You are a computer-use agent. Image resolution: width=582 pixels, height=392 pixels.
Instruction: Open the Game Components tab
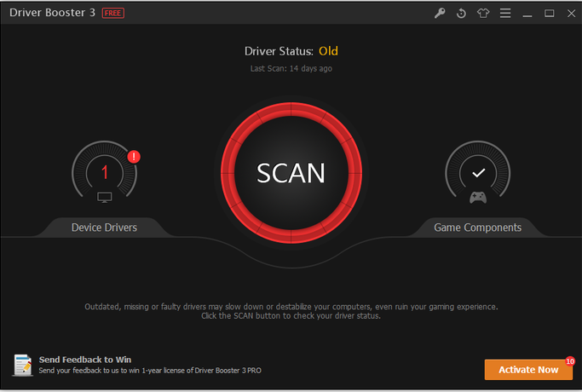pyautogui.click(x=478, y=228)
